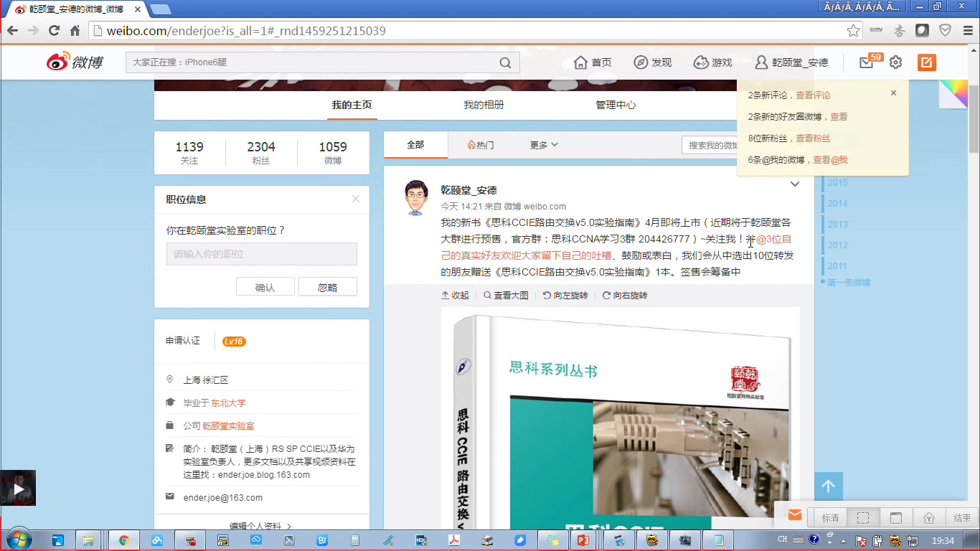The image size is (980, 551).
Task: Open 乾颐堂实验室 company link
Action: [x=228, y=426]
